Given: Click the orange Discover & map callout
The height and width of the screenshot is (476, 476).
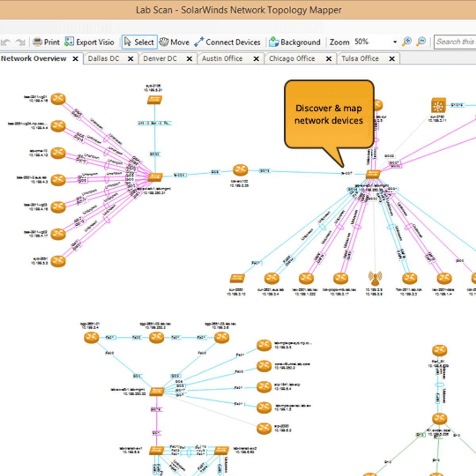Looking at the screenshot, I should [328, 114].
